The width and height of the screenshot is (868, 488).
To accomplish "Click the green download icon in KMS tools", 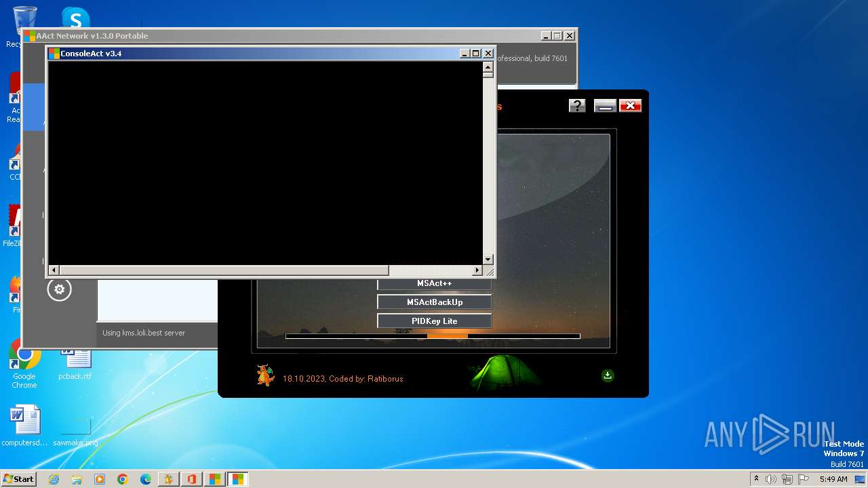I will (x=608, y=375).
